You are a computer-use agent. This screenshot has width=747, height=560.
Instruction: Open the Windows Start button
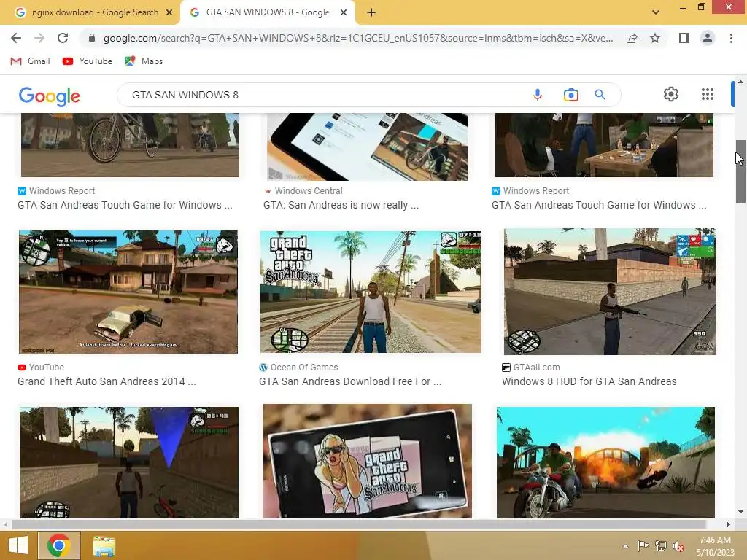tap(18, 545)
